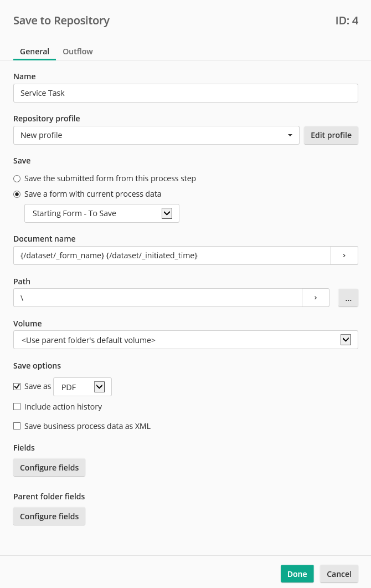Check 'Save business process data as XML'
The width and height of the screenshot is (371, 588).
pos(17,426)
